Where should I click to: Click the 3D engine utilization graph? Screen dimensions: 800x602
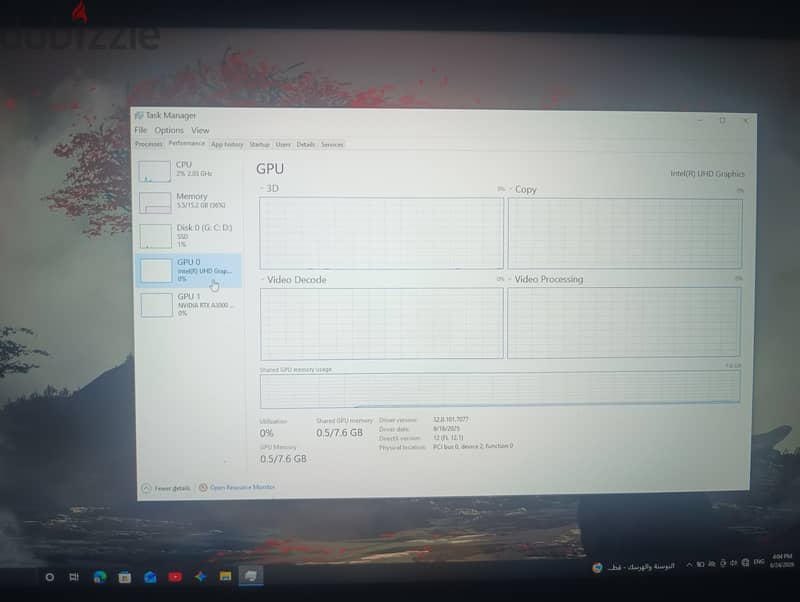point(381,233)
